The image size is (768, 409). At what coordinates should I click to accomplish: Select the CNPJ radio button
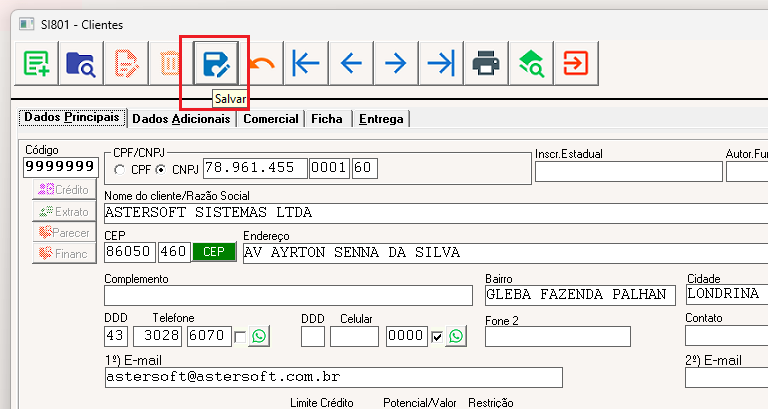(x=160, y=170)
